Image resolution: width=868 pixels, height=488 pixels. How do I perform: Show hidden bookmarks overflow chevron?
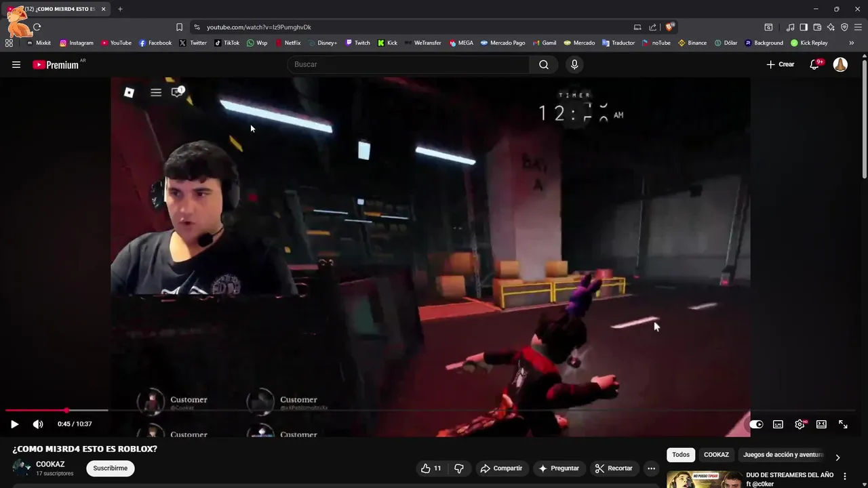pyautogui.click(x=852, y=43)
